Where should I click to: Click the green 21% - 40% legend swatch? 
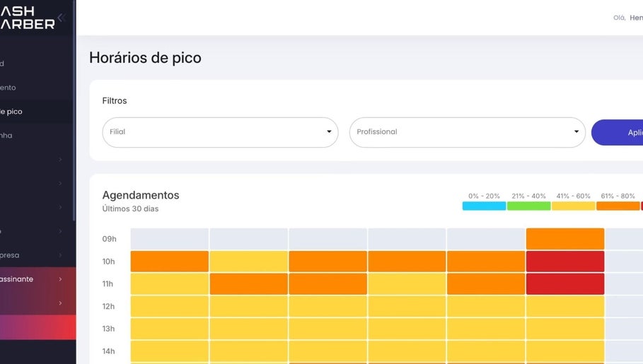click(x=528, y=206)
